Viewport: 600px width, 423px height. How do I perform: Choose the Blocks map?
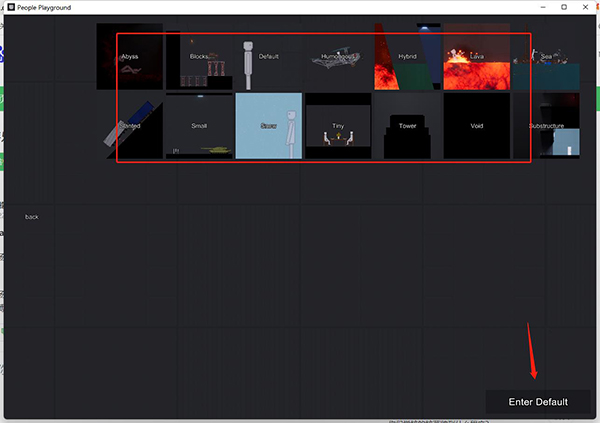tap(199, 56)
